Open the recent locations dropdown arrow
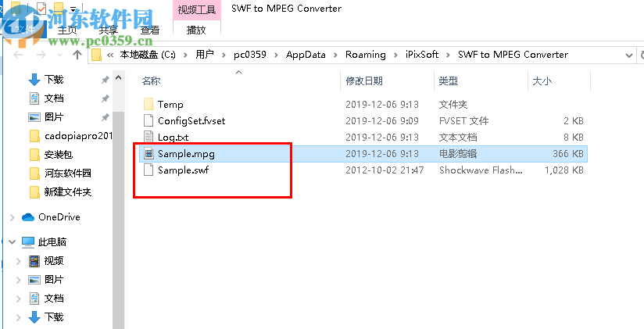The width and height of the screenshot is (644, 329). (60, 55)
